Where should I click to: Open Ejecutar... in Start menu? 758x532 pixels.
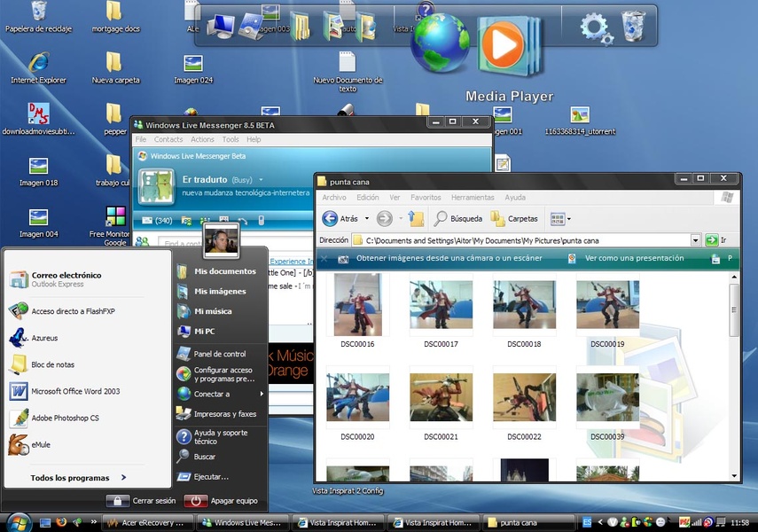tap(202, 477)
